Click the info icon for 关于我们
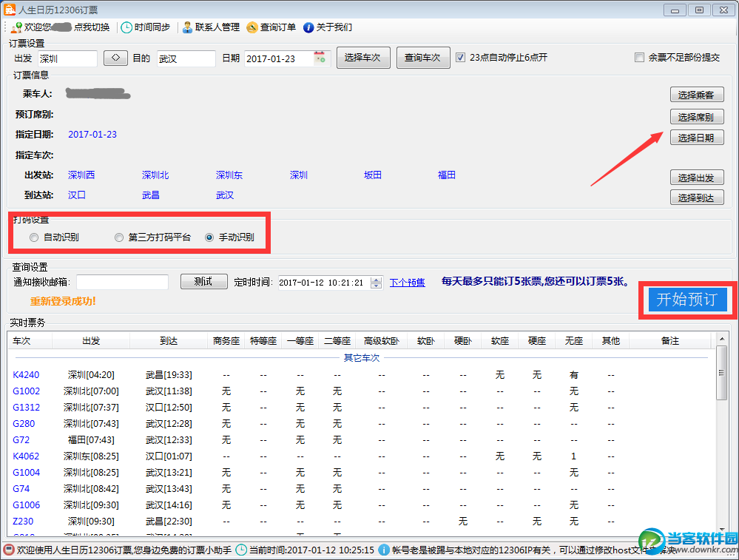The width and height of the screenshot is (739, 560). click(x=308, y=27)
